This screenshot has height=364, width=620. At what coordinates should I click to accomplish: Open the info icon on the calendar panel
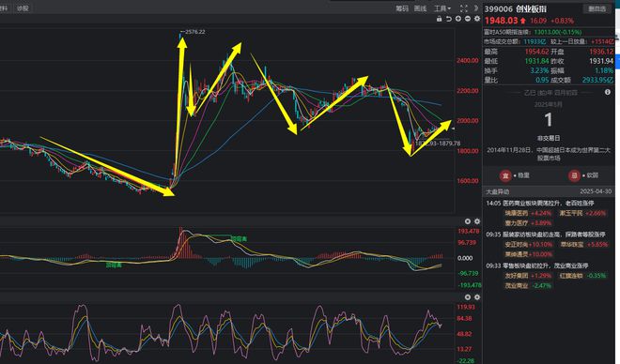(608, 92)
